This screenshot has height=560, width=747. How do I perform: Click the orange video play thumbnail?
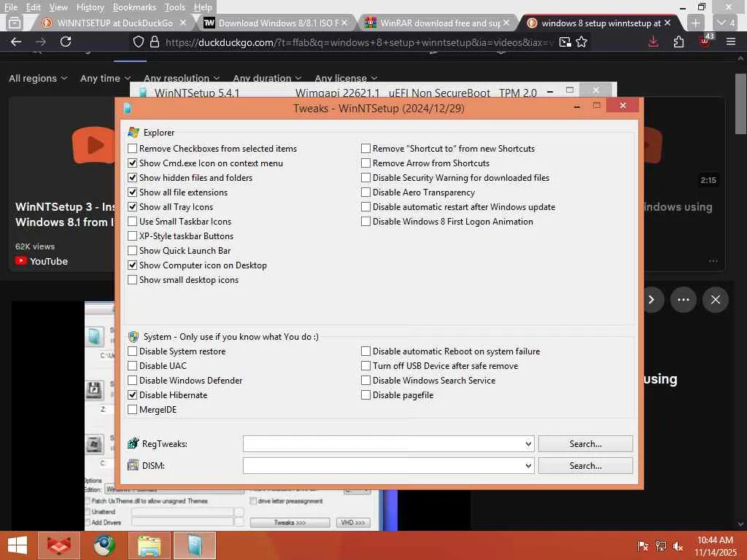coord(93,144)
